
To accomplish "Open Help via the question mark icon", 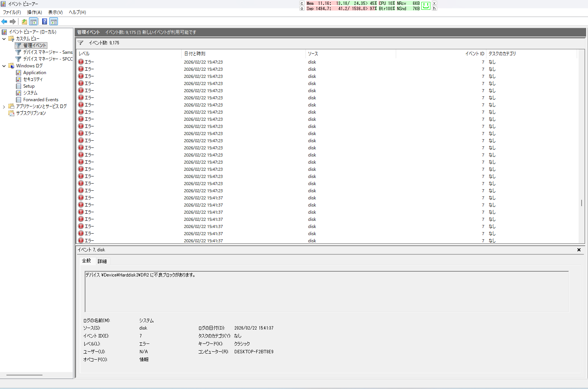I will (44, 21).
